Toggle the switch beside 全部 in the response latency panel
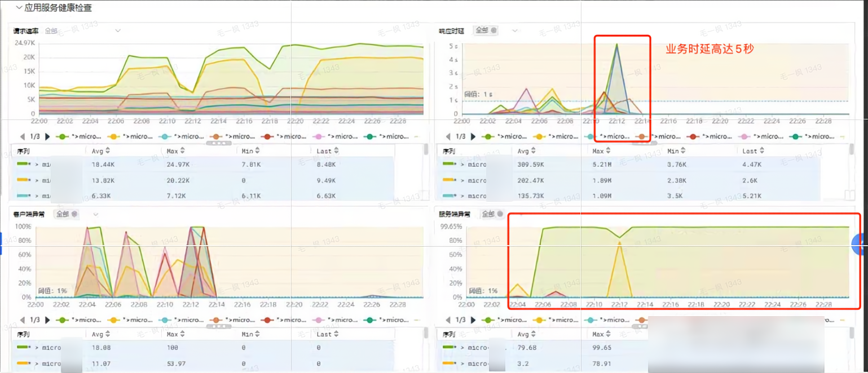The image size is (868, 373). pos(494,30)
